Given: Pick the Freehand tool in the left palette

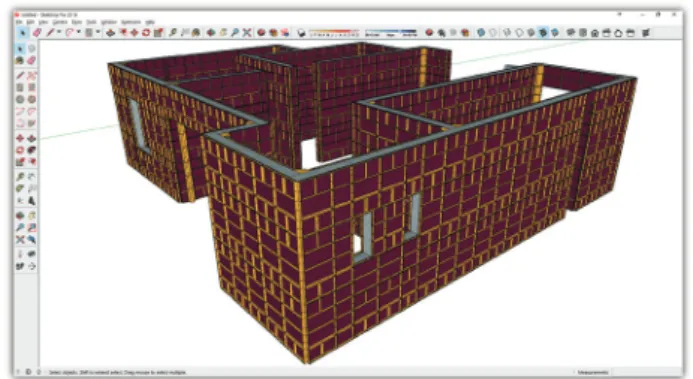Looking at the screenshot, I should (32, 75).
